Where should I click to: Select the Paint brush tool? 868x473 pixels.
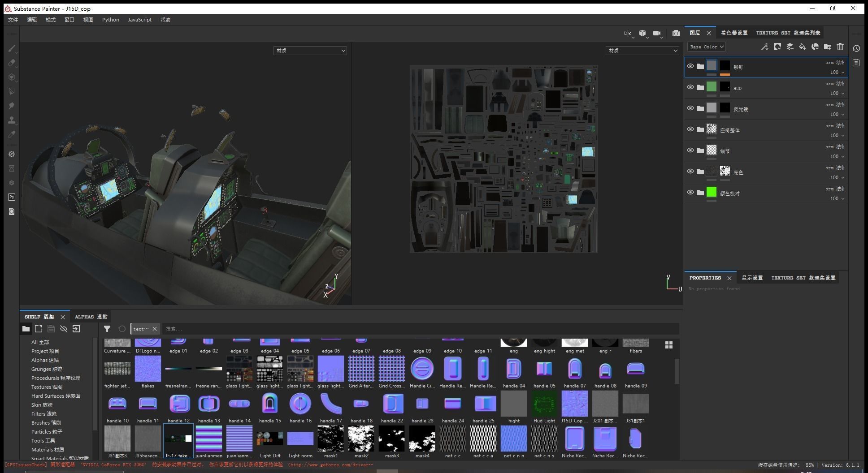pos(12,48)
